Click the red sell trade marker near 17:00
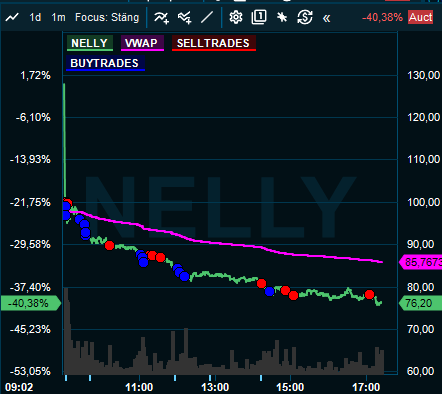The width and height of the screenshot is (442, 394). click(x=369, y=295)
